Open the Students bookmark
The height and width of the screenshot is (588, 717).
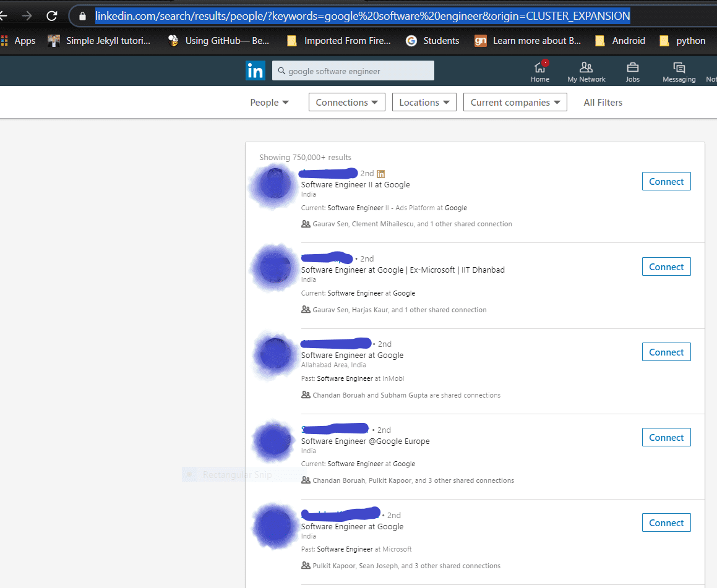pos(433,41)
